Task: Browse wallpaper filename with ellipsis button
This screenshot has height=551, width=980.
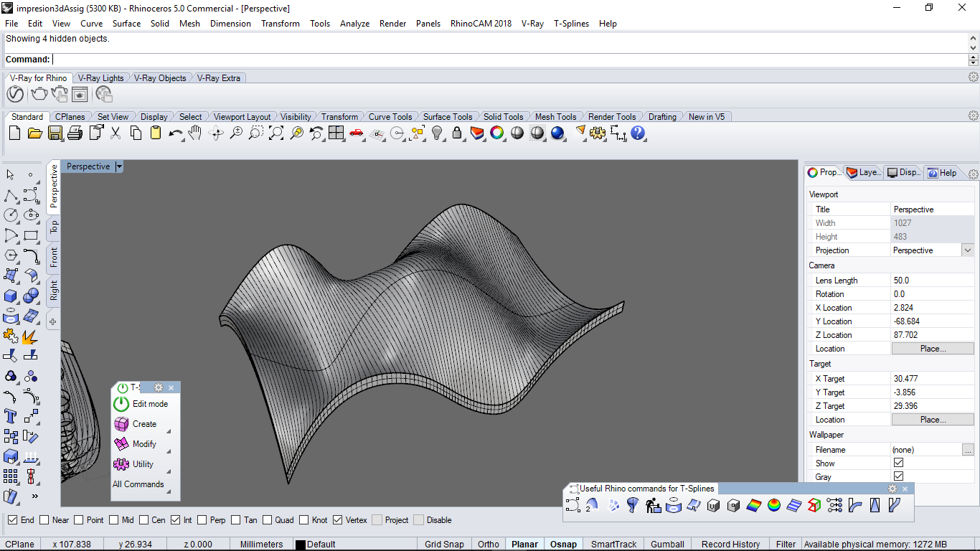Action: tap(968, 450)
